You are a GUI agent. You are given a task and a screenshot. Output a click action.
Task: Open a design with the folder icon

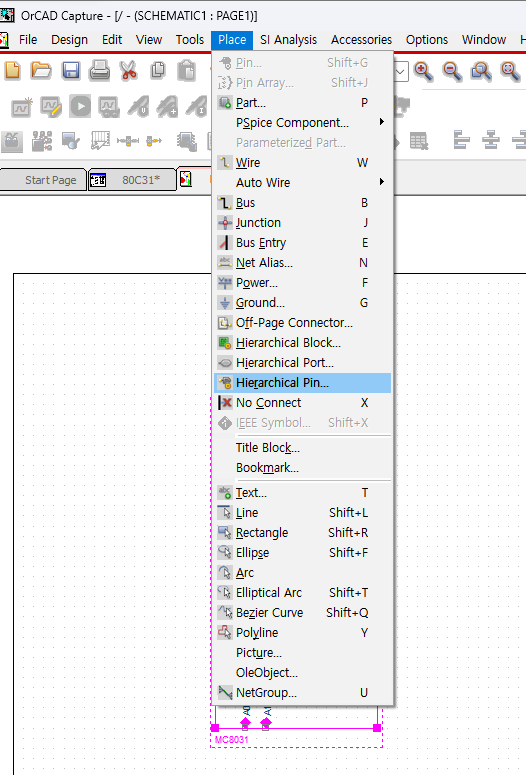pos(41,71)
